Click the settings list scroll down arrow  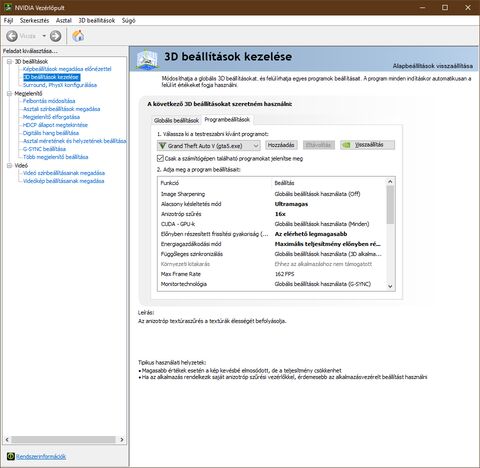point(390,286)
